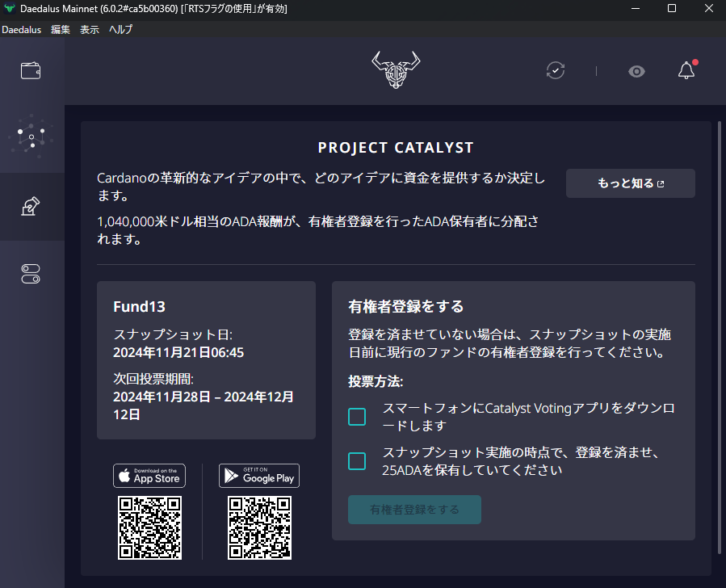This screenshot has width=726, height=588.
Task: Click the vertical scrollbar on right edge
Action: [718, 339]
